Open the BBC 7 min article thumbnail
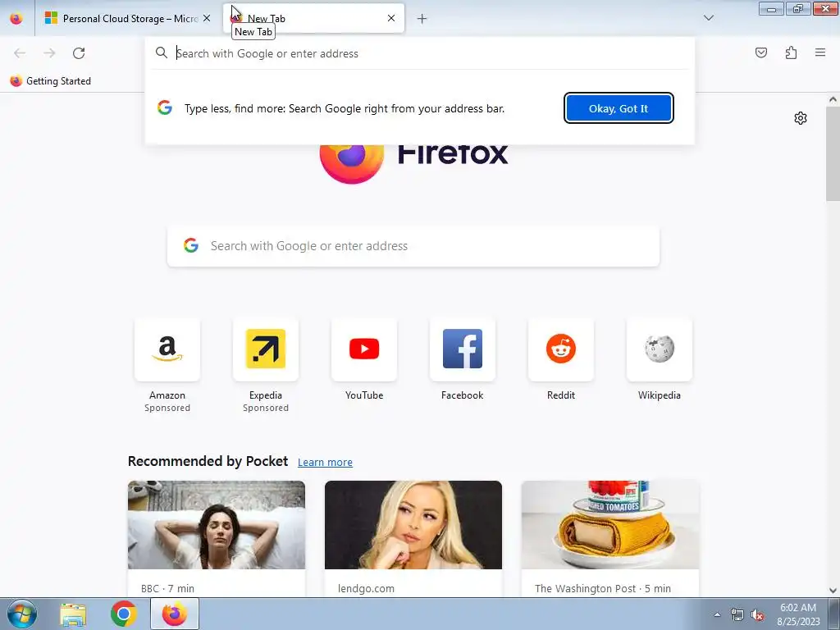Viewport: 840px width, 630px height. click(217, 525)
